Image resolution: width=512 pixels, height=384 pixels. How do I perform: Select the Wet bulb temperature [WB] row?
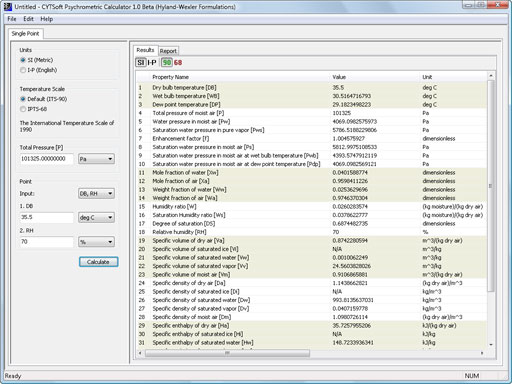311,96
